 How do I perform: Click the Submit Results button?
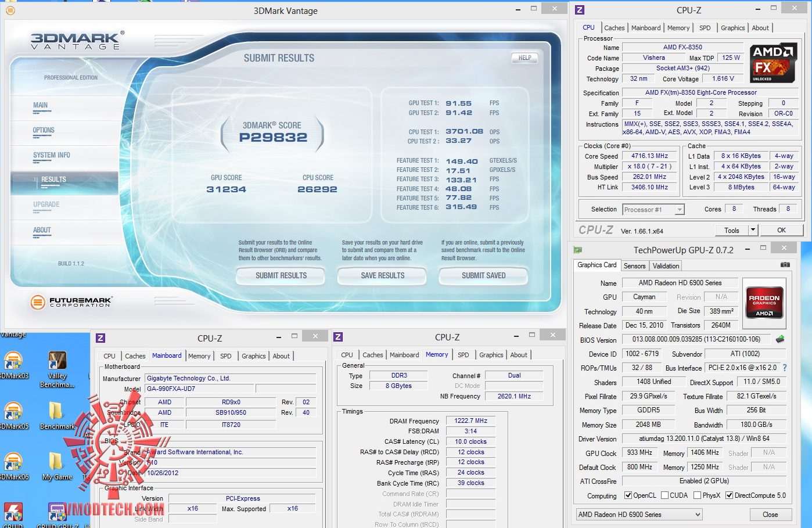pyautogui.click(x=281, y=275)
